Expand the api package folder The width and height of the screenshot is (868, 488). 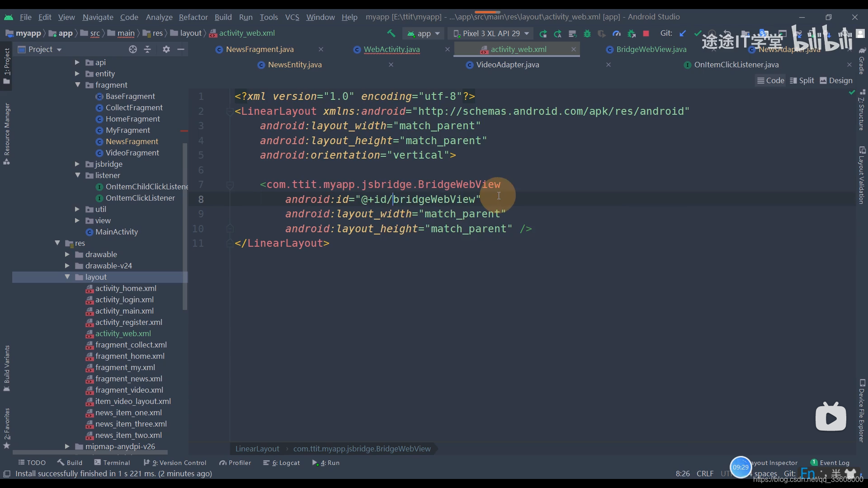[77, 62]
